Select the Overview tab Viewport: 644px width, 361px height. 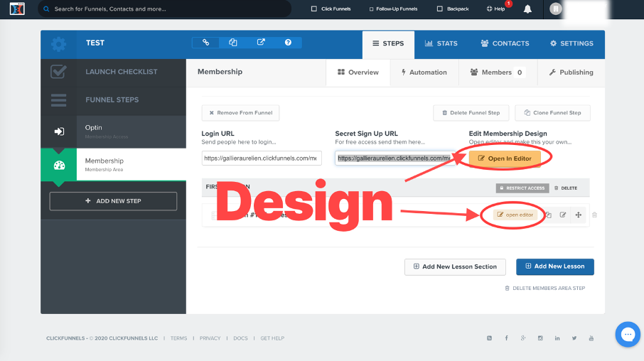coord(358,72)
